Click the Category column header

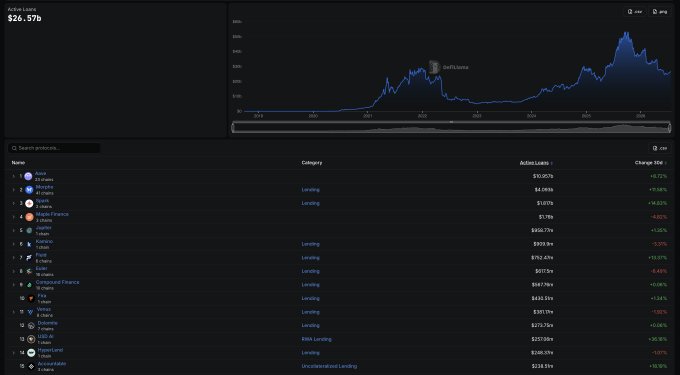(312, 163)
